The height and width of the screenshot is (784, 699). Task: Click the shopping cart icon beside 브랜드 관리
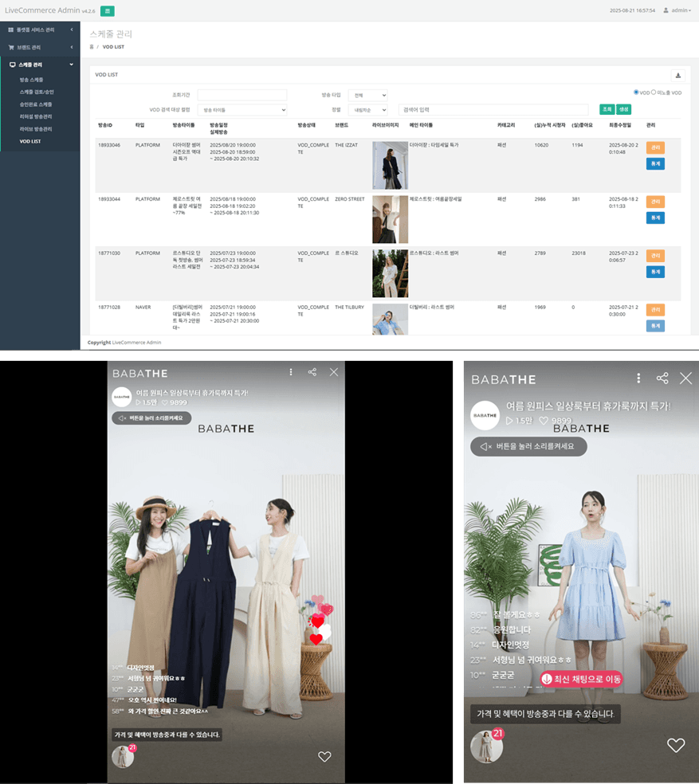pyautogui.click(x=11, y=48)
